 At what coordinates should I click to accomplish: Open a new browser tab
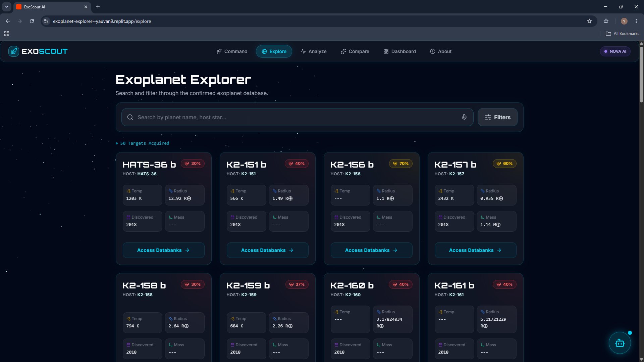[x=98, y=7]
